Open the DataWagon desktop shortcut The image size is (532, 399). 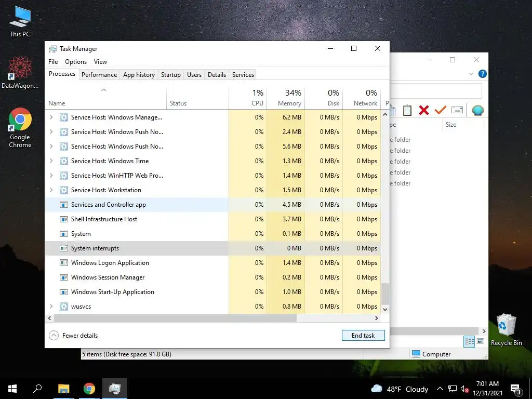pyautogui.click(x=20, y=73)
